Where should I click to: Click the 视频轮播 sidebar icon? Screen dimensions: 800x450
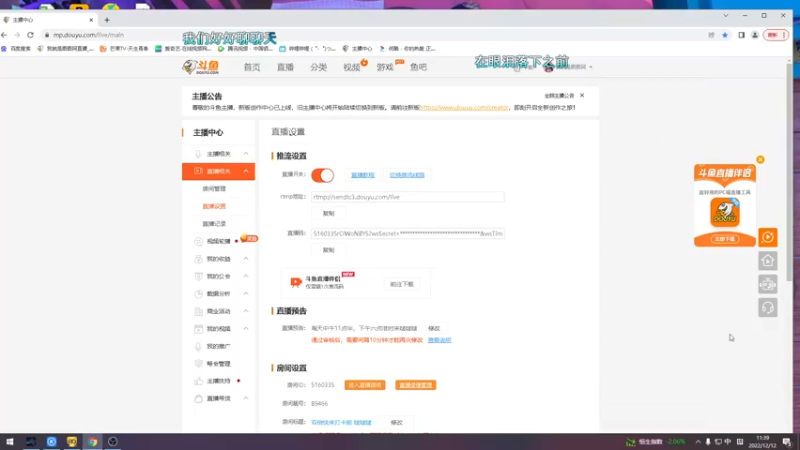tap(198, 241)
